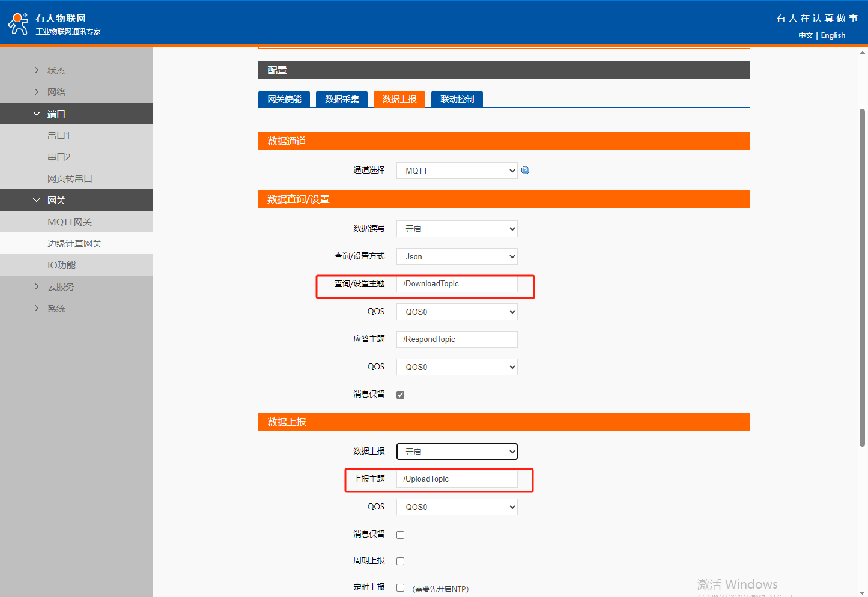The width and height of the screenshot is (868, 597).
Task: Open the 数据读写 dropdown
Action: point(457,229)
